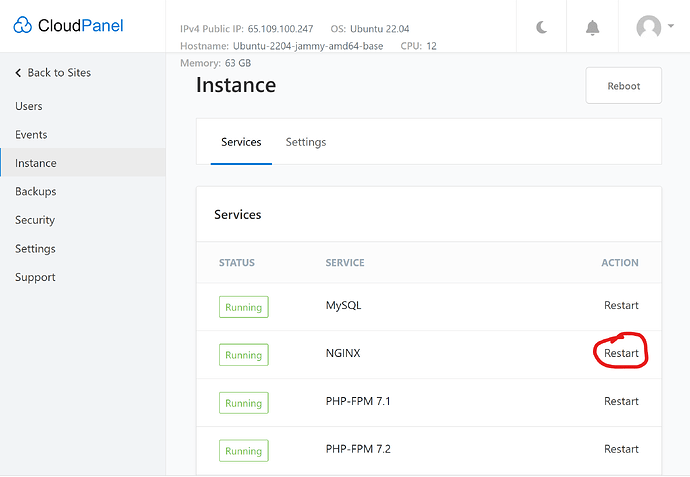
Task: Open notifications via the bell icon
Action: click(592, 27)
